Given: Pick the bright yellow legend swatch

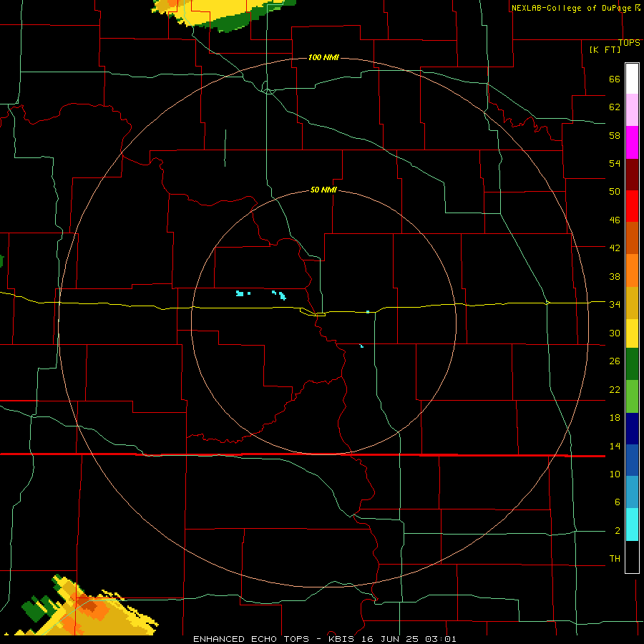Looking at the screenshot, I should [x=632, y=333].
